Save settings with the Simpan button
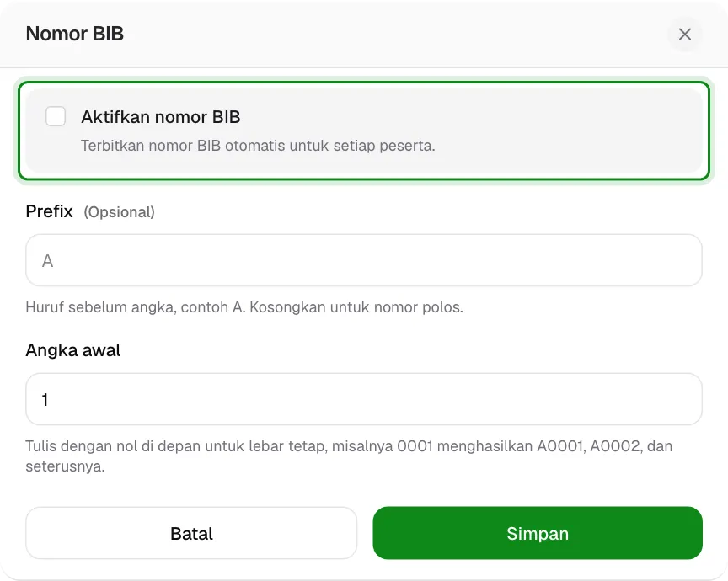This screenshot has height=581, width=728. pyautogui.click(x=538, y=533)
